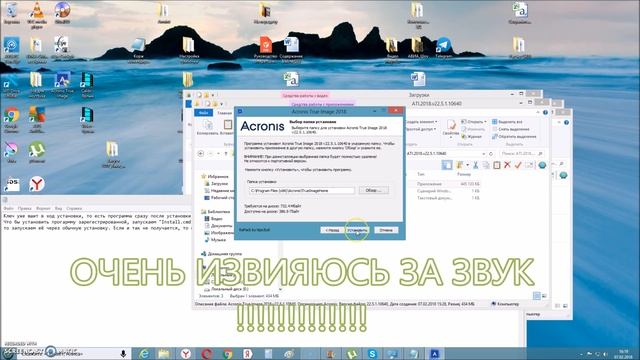Click the orange checkmark icon in Explorer toolbar
The width and height of the screenshot is (640, 360).
click(x=518, y=165)
